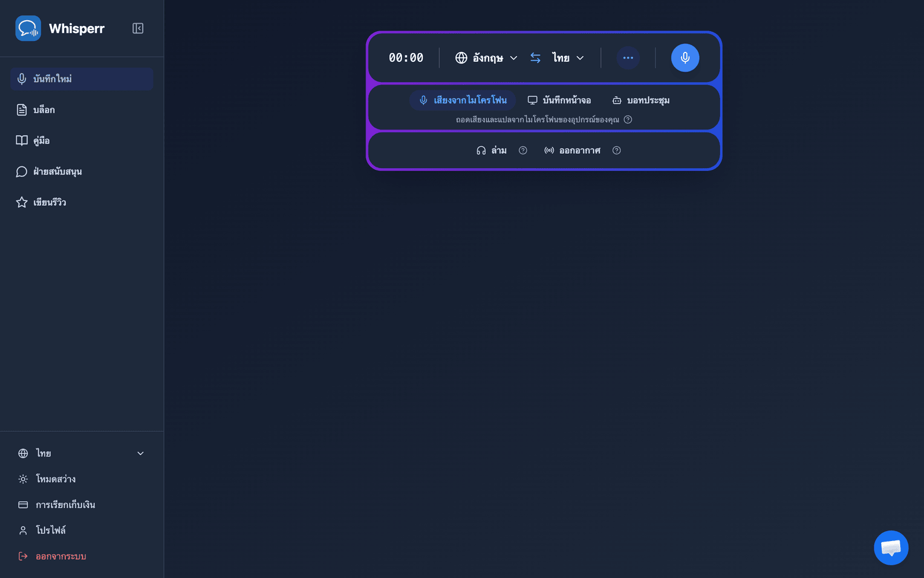Open บันทึกใหม่ in sidebar
The image size is (924, 578).
[81, 79]
